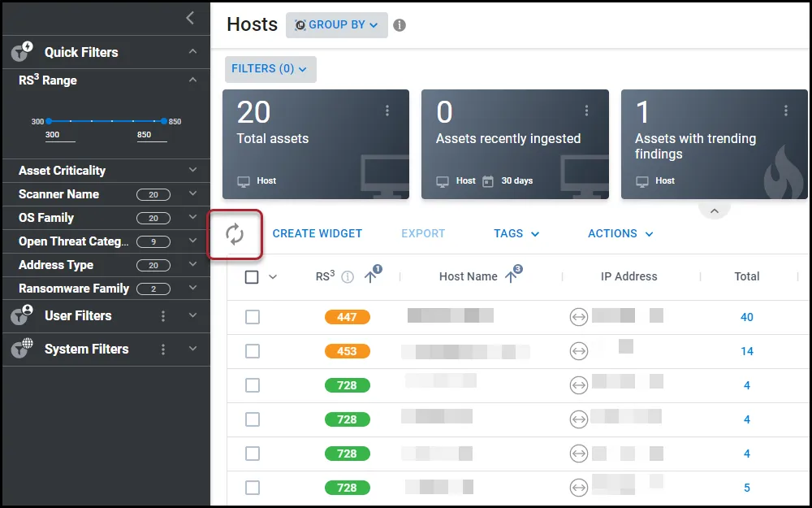
Task: Click the left handle of the RS3 Range slider
Action: 49,121
